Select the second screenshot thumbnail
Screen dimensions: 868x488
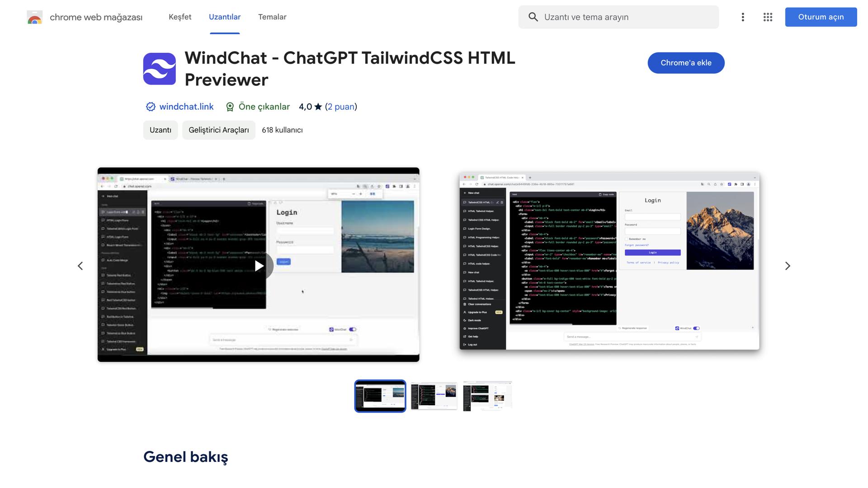point(434,396)
